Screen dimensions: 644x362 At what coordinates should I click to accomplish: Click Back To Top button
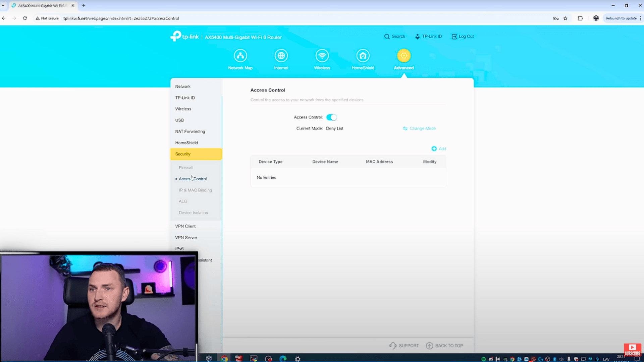pyautogui.click(x=444, y=346)
